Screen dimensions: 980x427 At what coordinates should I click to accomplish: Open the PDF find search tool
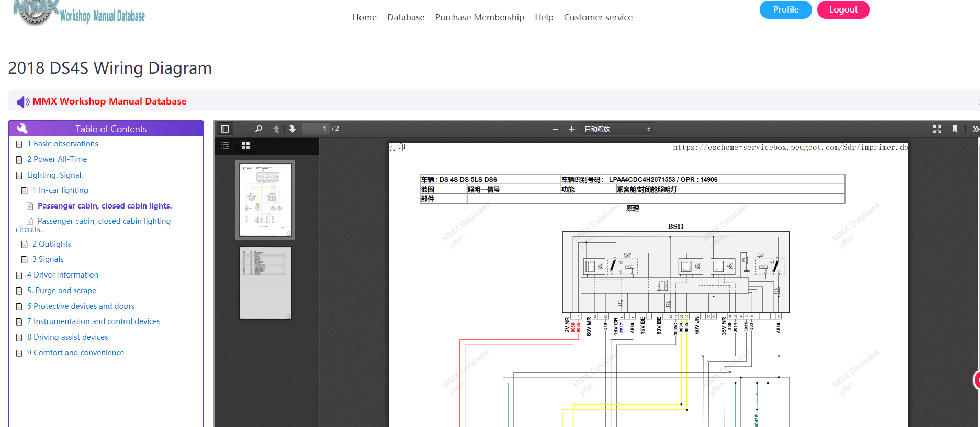(258, 129)
